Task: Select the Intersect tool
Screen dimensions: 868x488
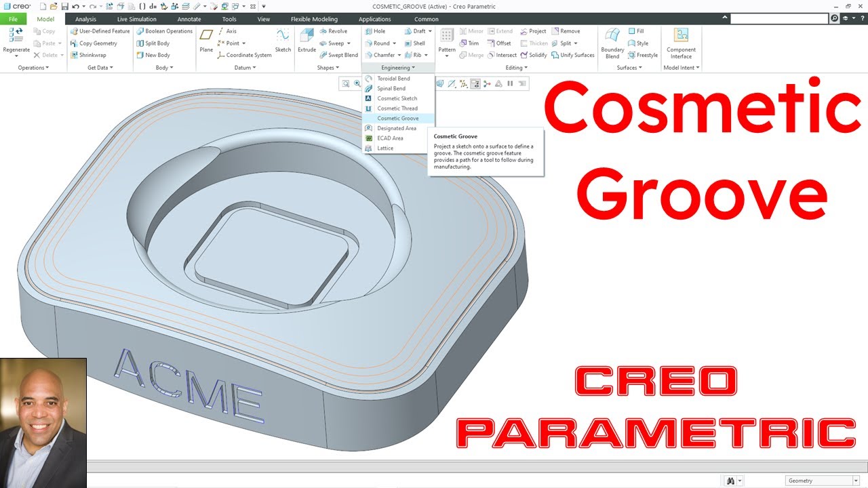Action: [501, 55]
